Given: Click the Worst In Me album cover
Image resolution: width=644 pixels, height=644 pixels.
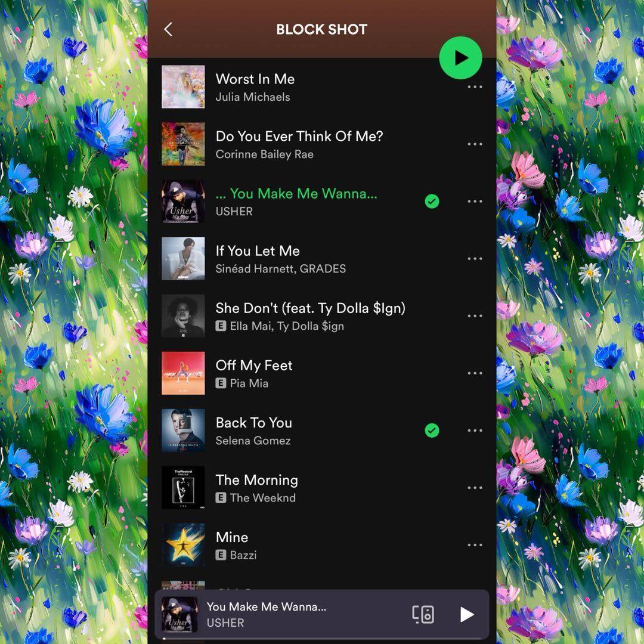Looking at the screenshot, I should coord(183,86).
